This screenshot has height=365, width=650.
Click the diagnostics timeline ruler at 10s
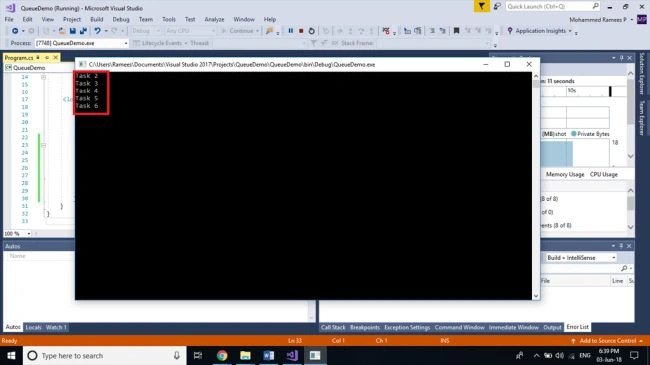(x=572, y=90)
